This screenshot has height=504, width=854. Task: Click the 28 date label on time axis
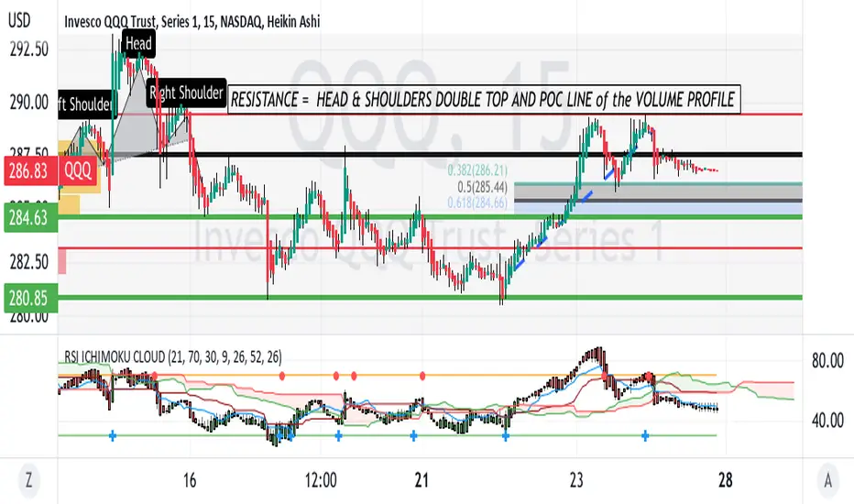point(726,480)
